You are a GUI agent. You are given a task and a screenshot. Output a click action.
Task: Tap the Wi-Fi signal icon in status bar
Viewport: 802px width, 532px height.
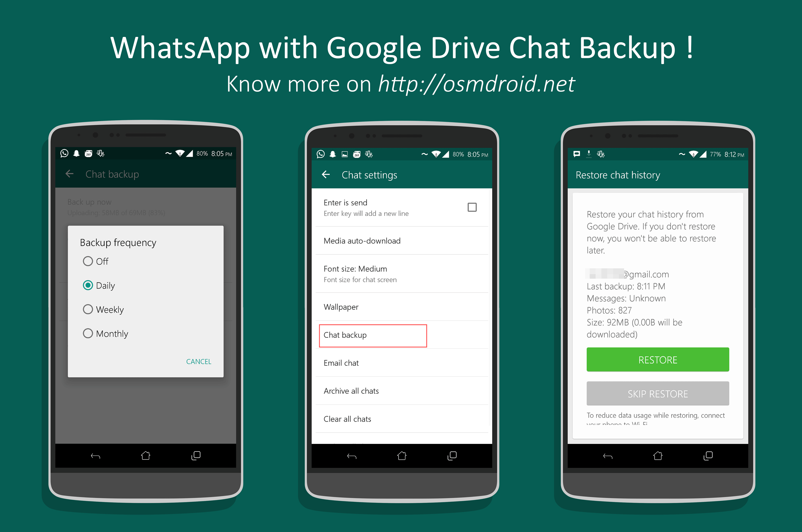click(x=179, y=153)
